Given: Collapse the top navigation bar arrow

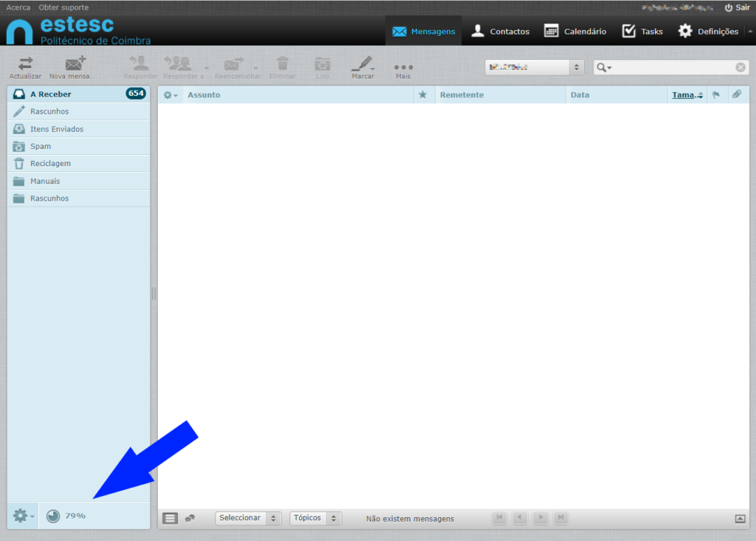Looking at the screenshot, I should (x=750, y=31).
